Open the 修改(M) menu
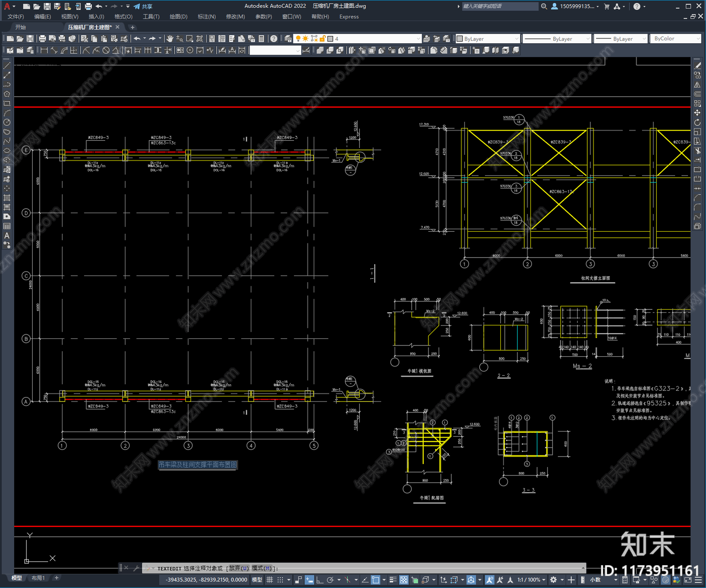 [x=235, y=17]
